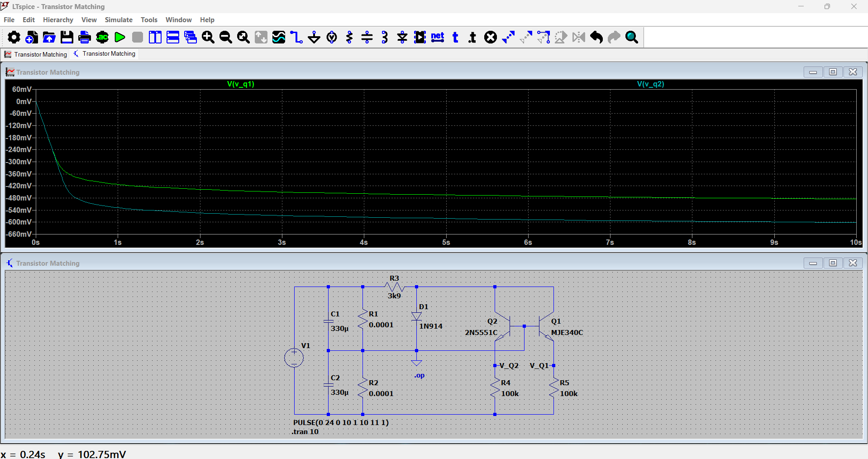Open the File menu
The width and height of the screenshot is (868, 459).
[x=9, y=20]
